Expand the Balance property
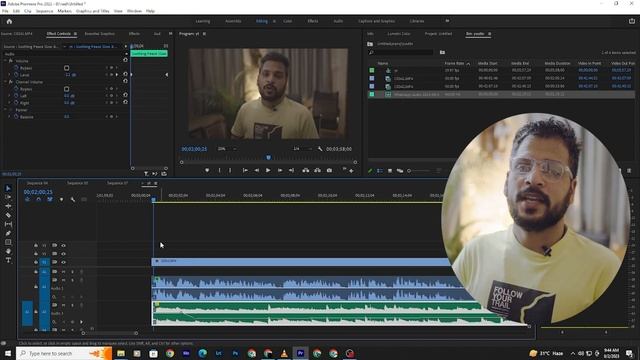 point(9,117)
